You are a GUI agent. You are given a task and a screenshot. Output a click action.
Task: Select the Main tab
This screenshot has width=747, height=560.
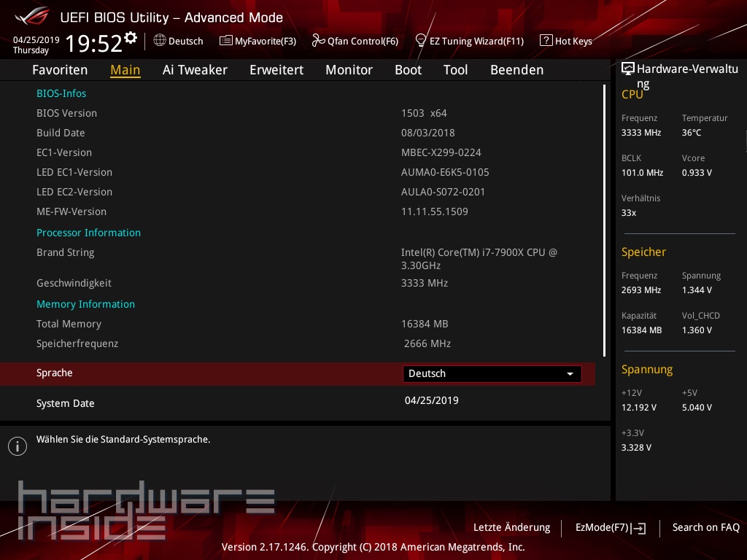click(125, 70)
